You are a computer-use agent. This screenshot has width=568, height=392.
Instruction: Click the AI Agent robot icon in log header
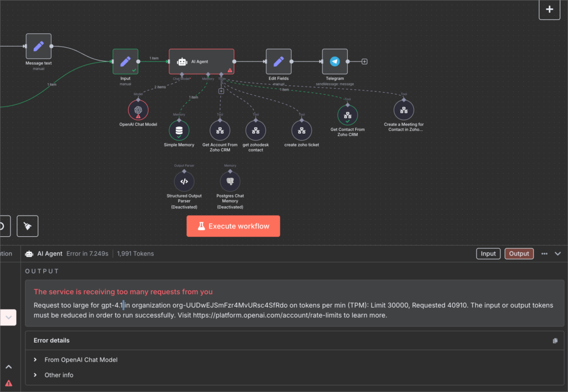29,254
